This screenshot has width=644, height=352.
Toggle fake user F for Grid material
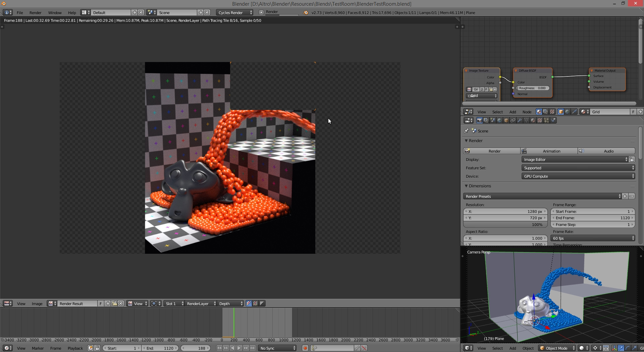click(x=633, y=112)
